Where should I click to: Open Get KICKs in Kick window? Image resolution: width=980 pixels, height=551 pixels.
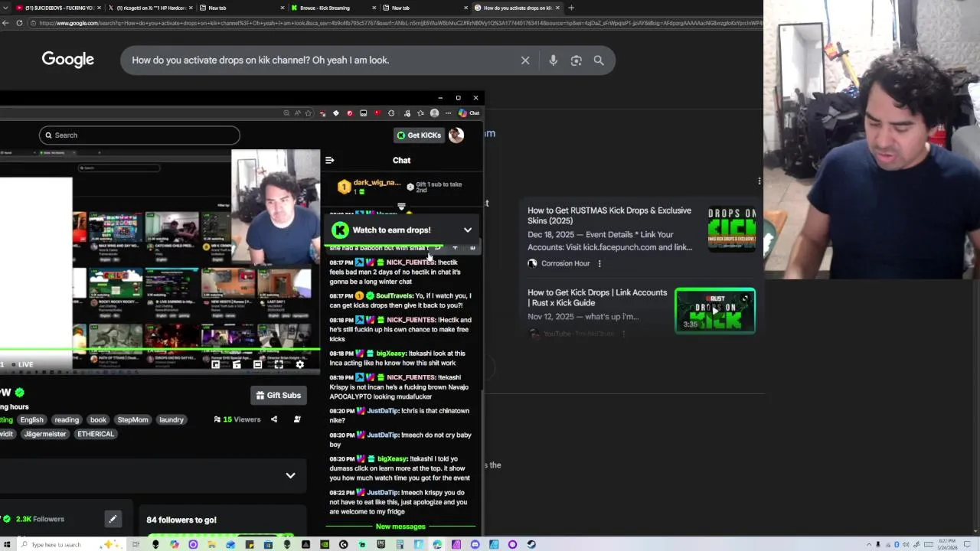[419, 135]
